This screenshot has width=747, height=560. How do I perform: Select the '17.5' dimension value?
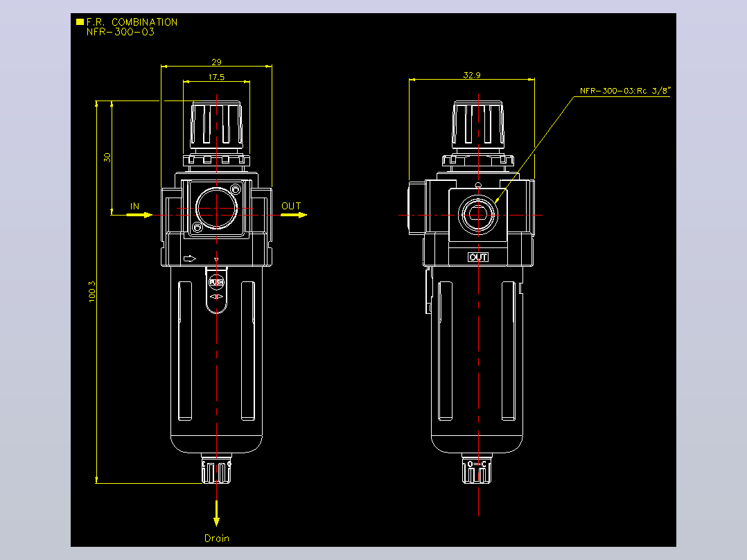tap(216, 77)
